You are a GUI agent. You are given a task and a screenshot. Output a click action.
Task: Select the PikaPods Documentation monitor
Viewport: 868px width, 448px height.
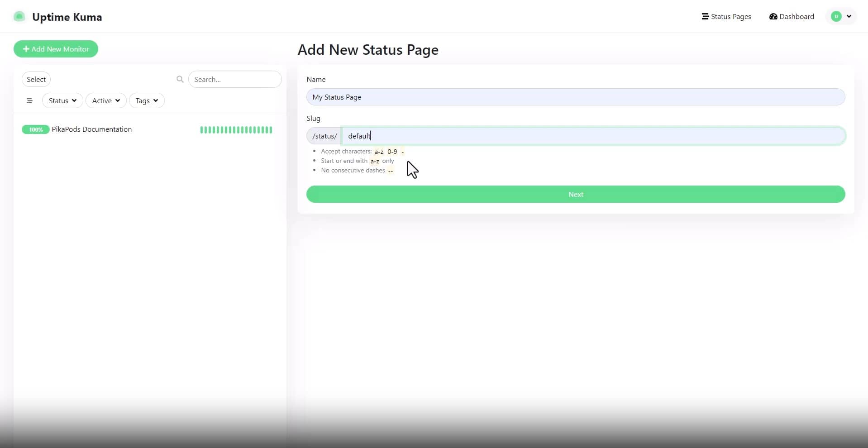pos(92,129)
